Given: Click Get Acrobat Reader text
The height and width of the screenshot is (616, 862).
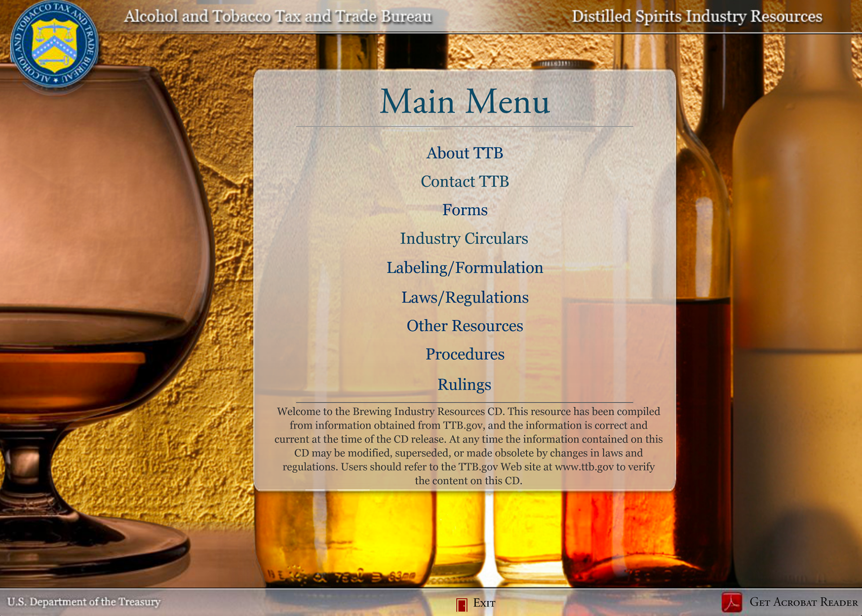Looking at the screenshot, I should point(803,602).
